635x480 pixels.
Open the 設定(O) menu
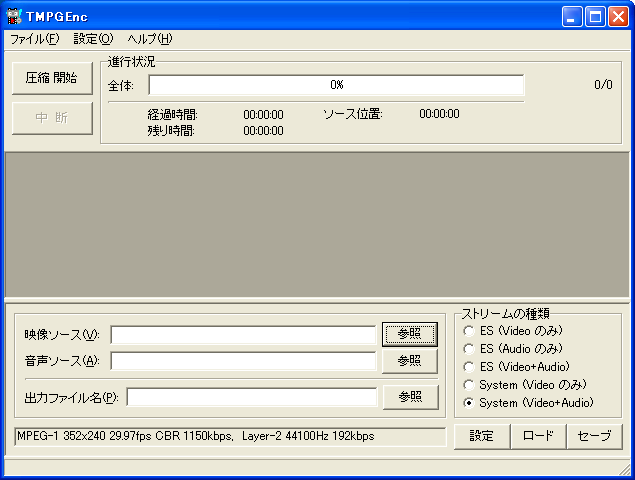93,39
